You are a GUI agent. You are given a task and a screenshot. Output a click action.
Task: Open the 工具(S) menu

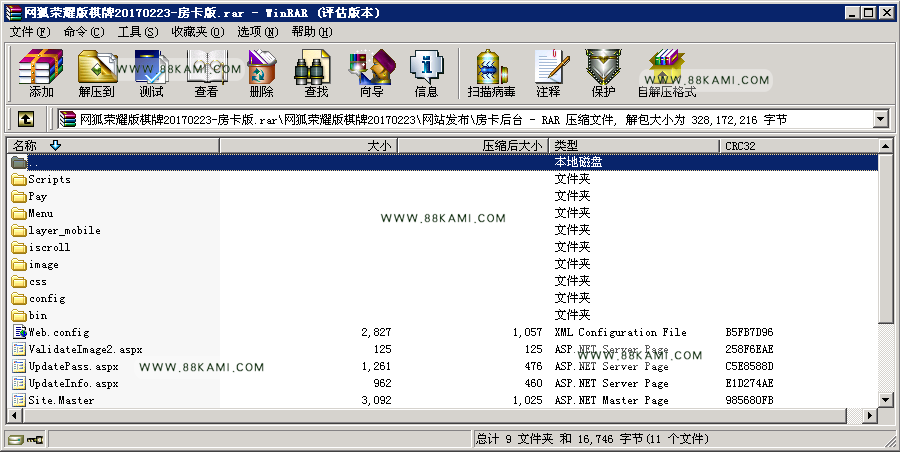coord(138,32)
